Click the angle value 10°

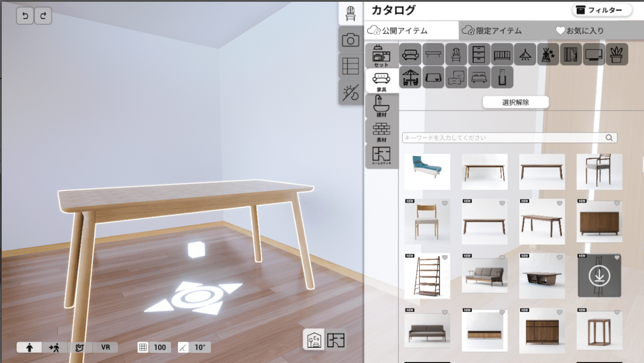coord(200,347)
